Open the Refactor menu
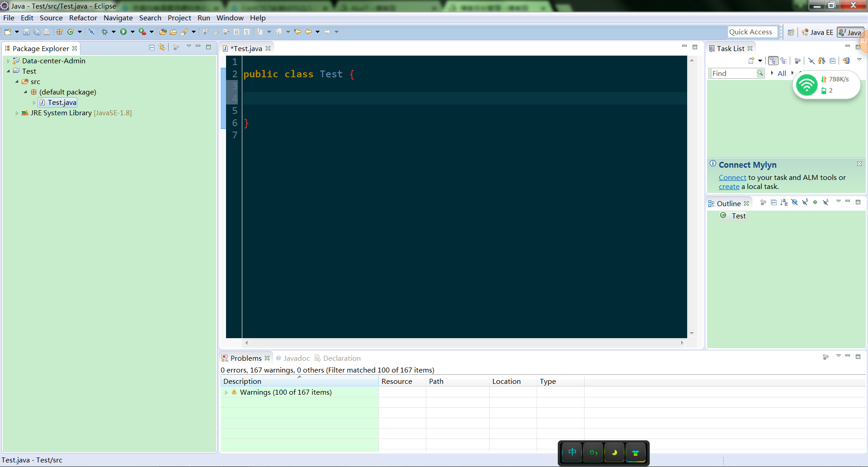This screenshot has width=868, height=467. coord(83,18)
